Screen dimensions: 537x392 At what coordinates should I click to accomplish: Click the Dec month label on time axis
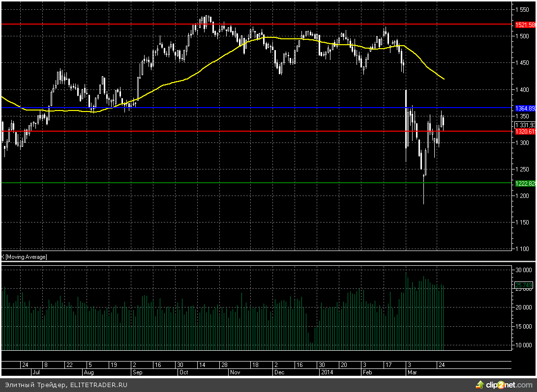tap(279, 372)
